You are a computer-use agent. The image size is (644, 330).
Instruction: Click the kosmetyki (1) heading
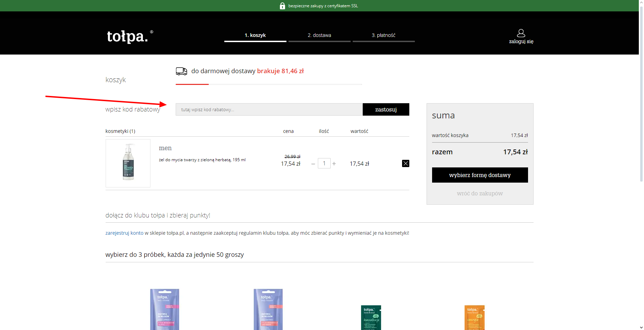click(120, 131)
